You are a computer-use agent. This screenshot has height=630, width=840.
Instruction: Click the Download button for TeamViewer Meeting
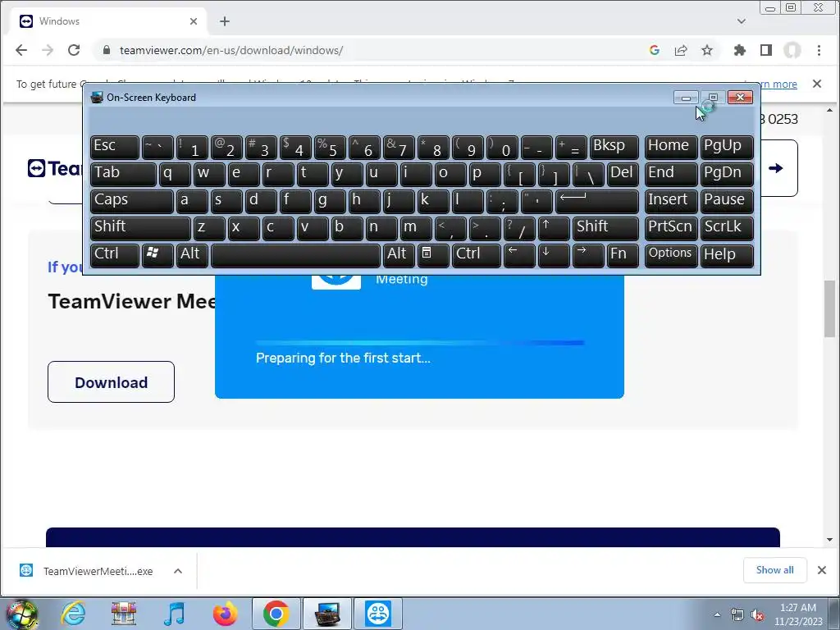(111, 382)
